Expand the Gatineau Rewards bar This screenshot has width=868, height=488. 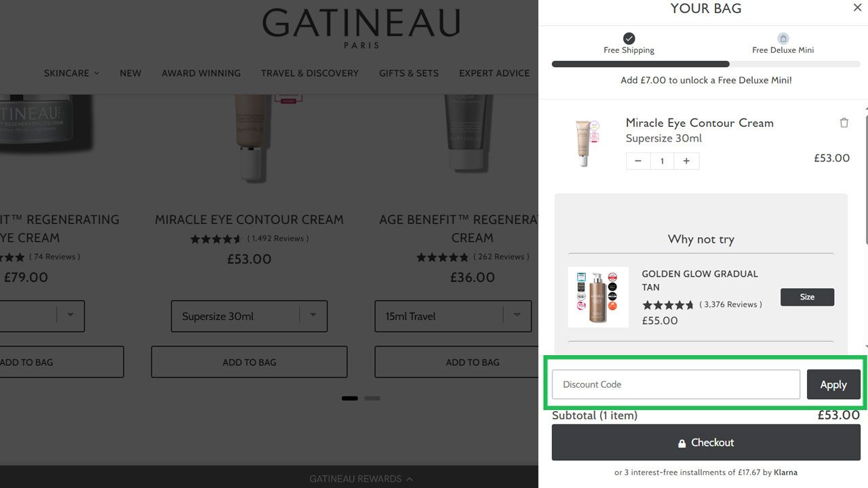pos(361,479)
